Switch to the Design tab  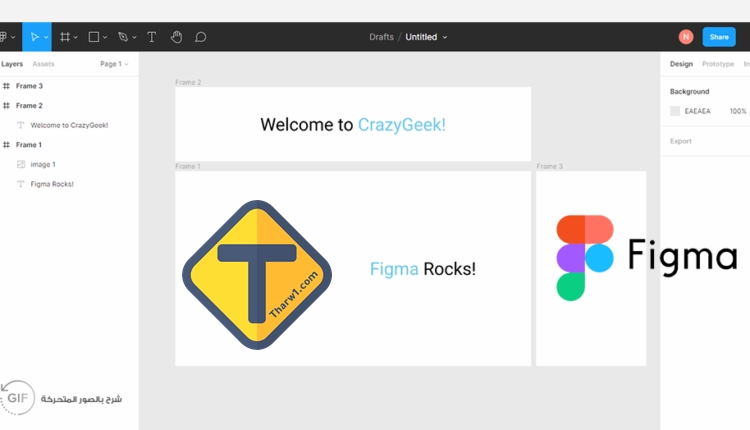pyautogui.click(x=681, y=64)
